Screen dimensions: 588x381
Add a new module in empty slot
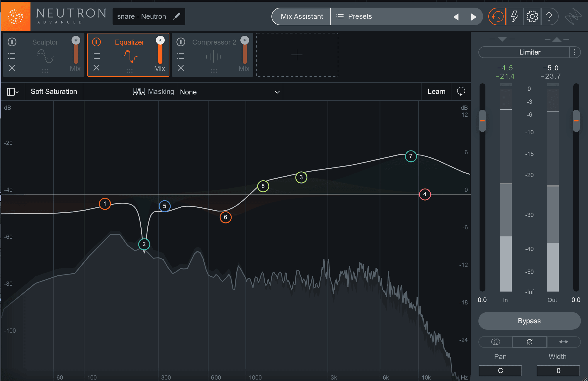coord(297,55)
